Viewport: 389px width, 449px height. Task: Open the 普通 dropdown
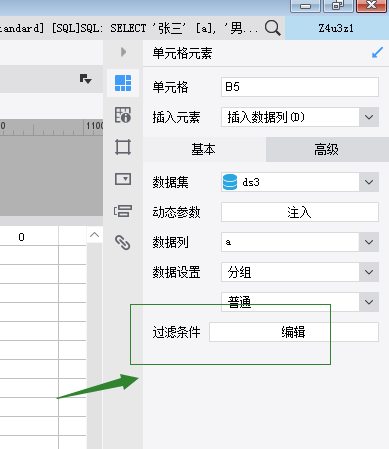click(x=369, y=302)
